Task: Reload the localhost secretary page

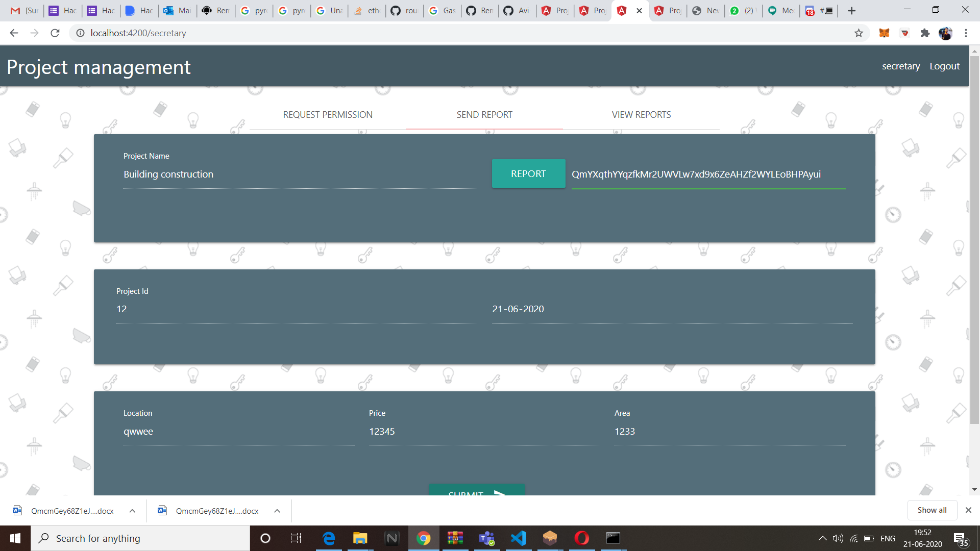Action: click(x=55, y=33)
